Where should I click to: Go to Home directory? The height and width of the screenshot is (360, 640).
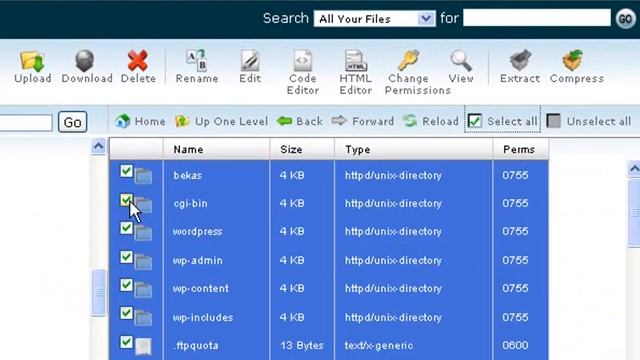(x=140, y=121)
